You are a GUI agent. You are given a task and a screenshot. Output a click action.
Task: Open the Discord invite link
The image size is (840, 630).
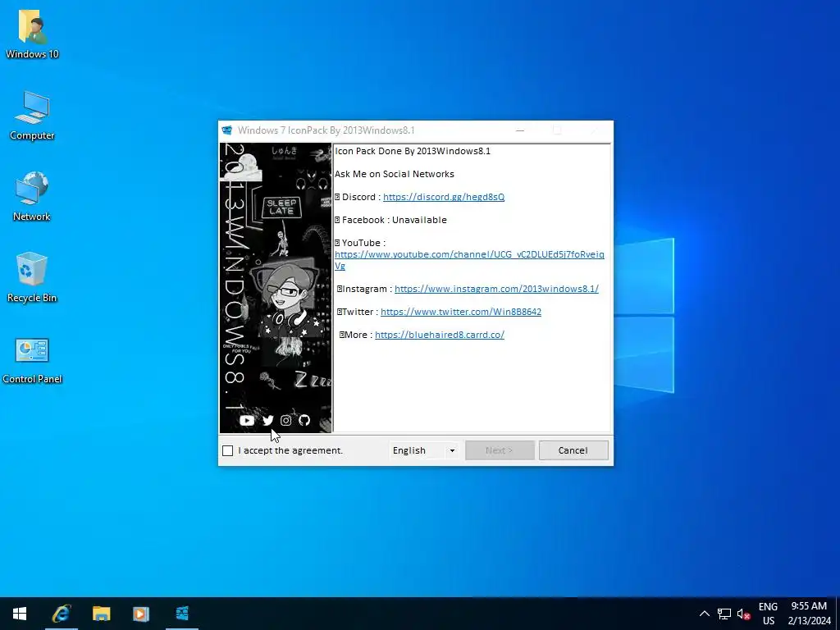[444, 197]
